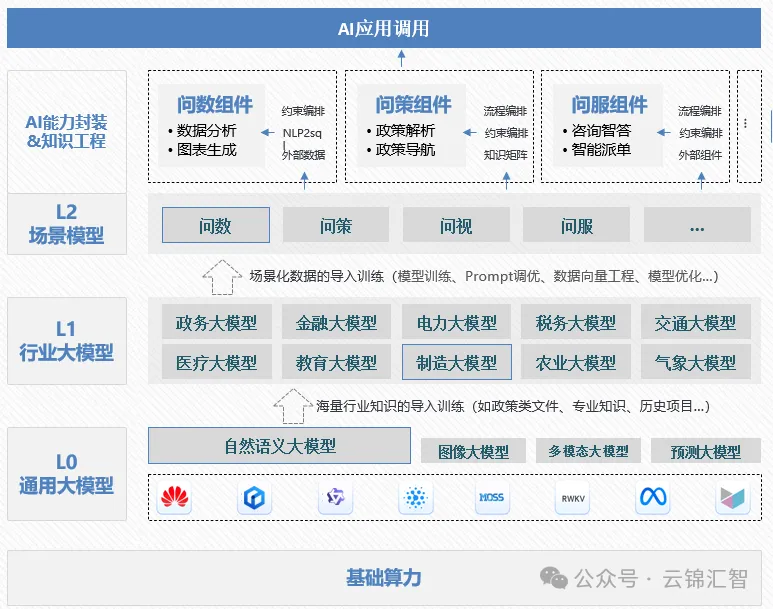Select the 问数 scenario model box
Screen dimensions: 773x609
pos(215,226)
